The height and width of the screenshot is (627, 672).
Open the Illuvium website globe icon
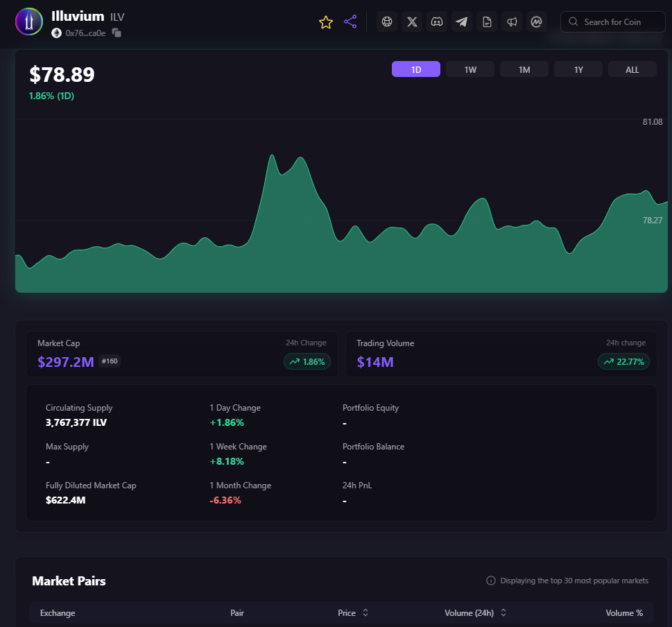click(387, 22)
